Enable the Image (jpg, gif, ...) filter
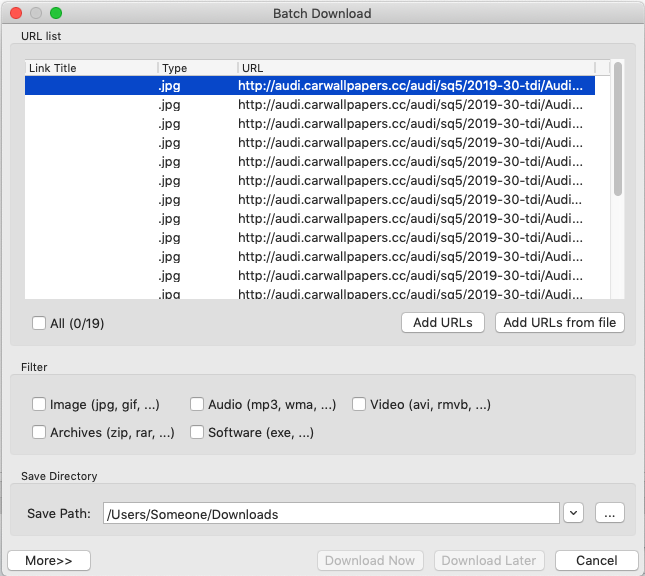The width and height of the screenshot is (645, 576). pyautogui.click(x=39, y=404)
